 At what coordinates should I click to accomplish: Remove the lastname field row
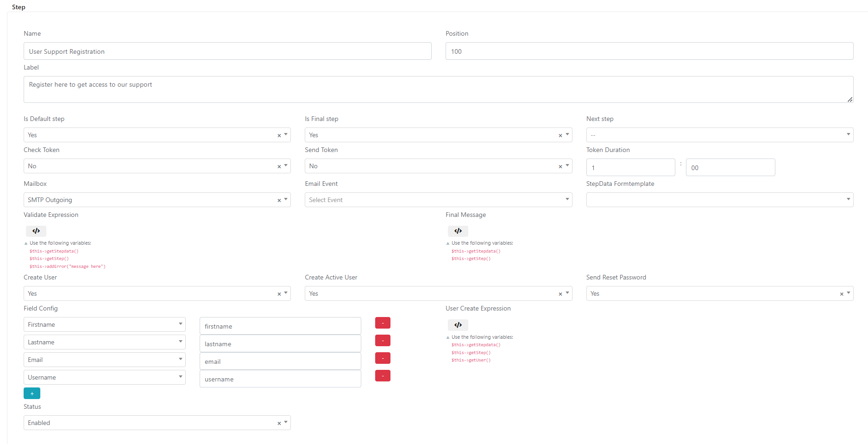pos(383,341)
